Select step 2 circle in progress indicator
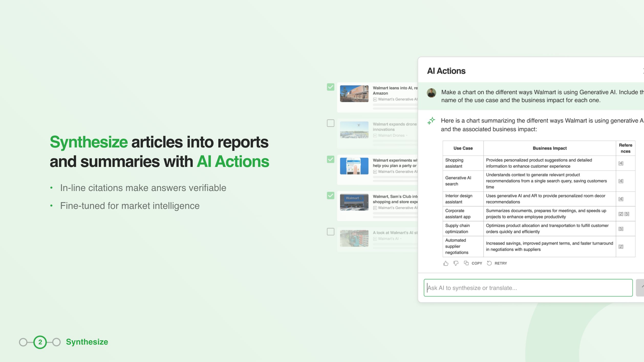 click(40, 342)
